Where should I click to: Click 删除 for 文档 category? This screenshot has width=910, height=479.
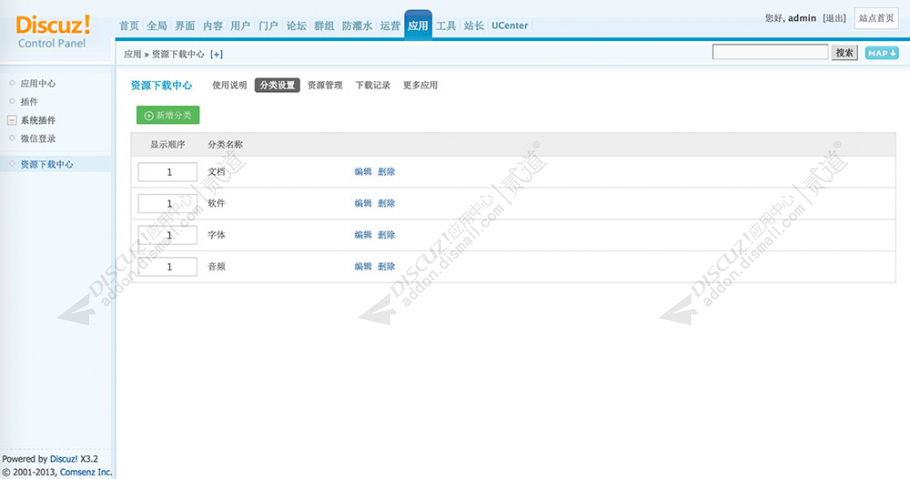pyautogui.click(x=387, y=172)
